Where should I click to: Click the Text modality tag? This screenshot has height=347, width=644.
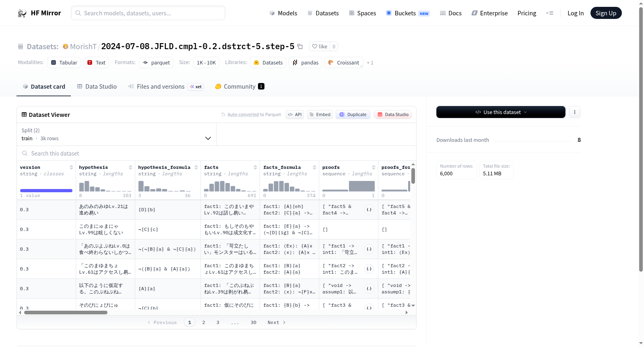coord(97,62)
